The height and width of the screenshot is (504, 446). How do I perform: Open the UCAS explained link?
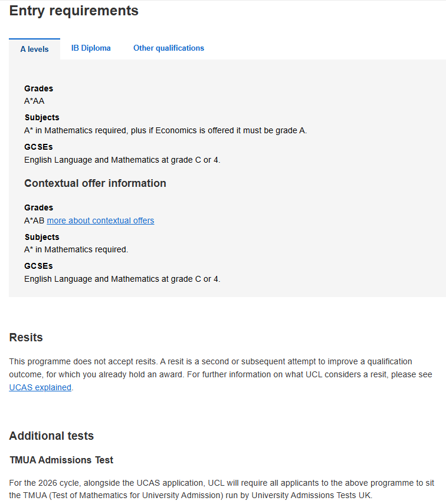pyautogui.click(x=40, y=387)
